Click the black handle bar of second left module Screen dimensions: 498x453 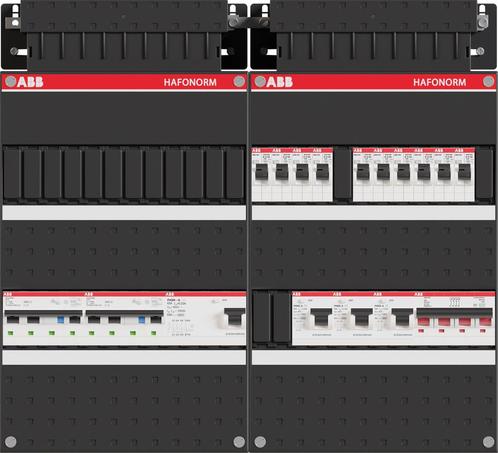point(125,313)
